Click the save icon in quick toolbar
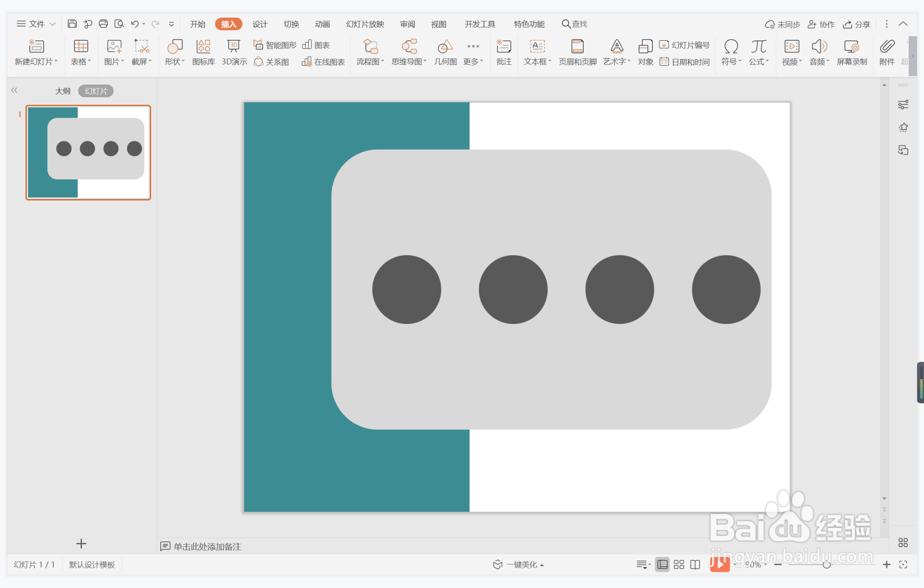The image size is (924, 588). [72, 24]
